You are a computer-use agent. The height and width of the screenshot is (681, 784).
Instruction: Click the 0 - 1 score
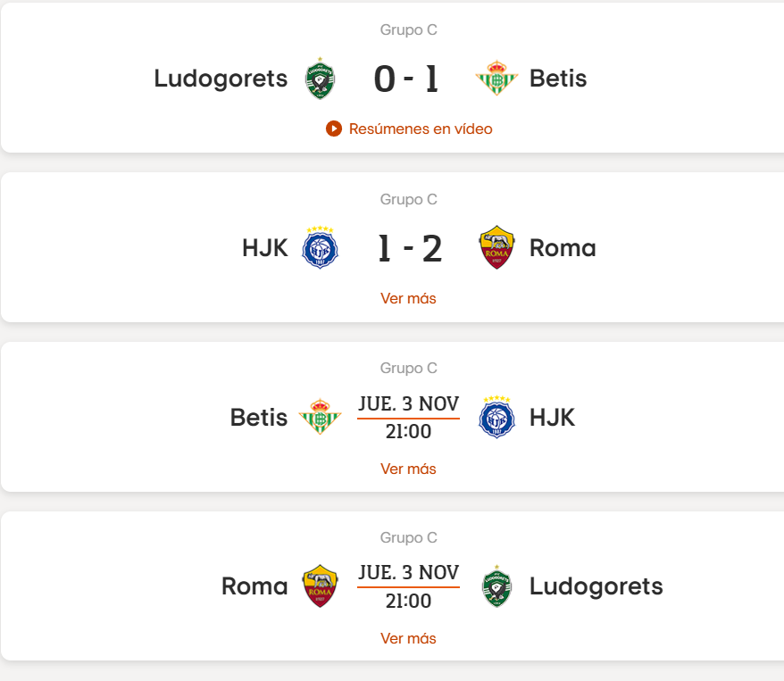[407, 79]
